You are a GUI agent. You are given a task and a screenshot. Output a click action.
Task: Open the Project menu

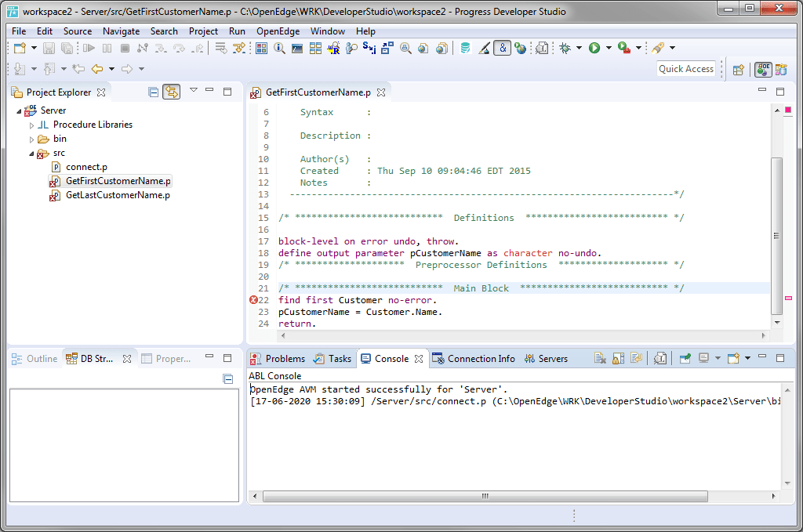click(203, 31)
